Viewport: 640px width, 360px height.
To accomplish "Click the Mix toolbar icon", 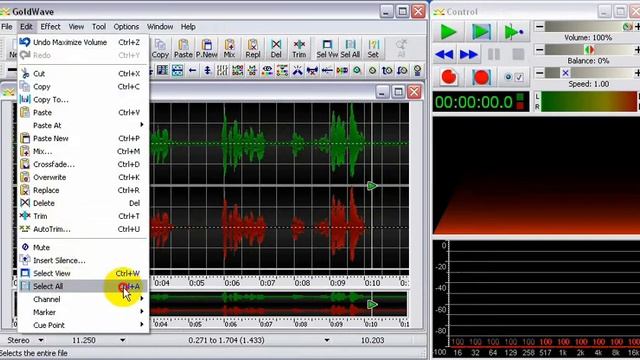I will click(x=229, y=49).
